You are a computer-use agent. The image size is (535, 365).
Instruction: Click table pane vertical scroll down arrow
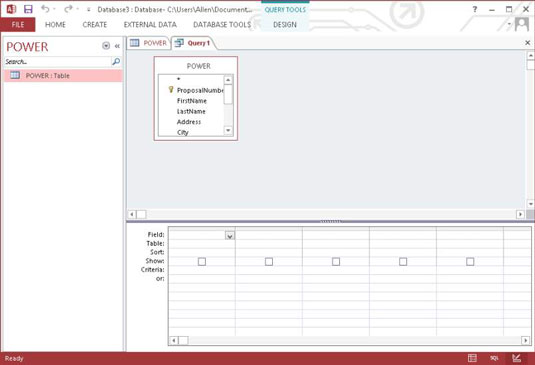531,204
